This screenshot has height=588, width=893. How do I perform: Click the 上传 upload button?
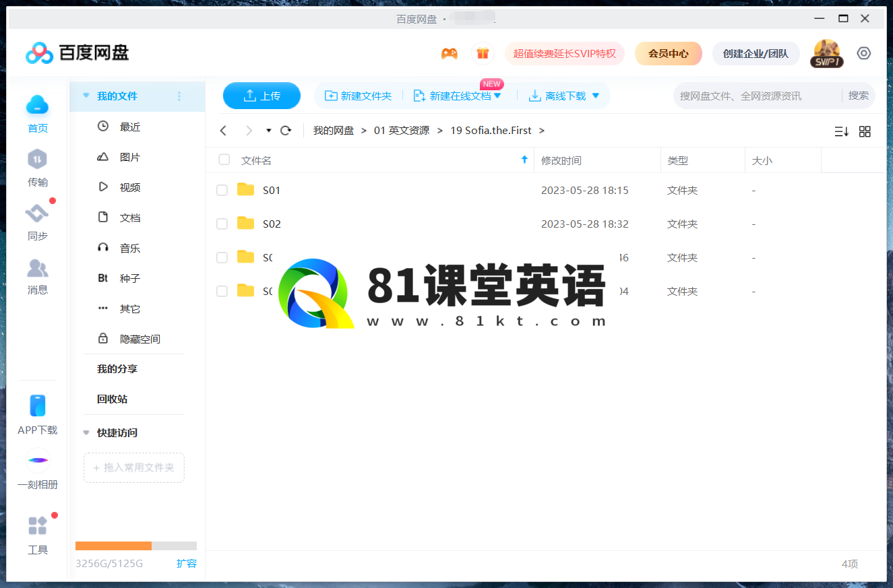(261, 96)
